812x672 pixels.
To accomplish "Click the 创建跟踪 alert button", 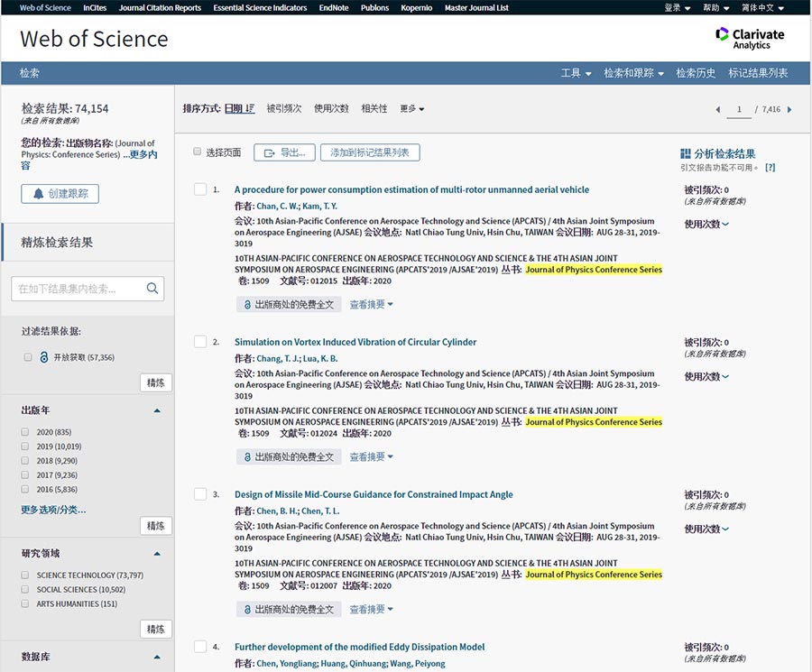I will (60, 194).
